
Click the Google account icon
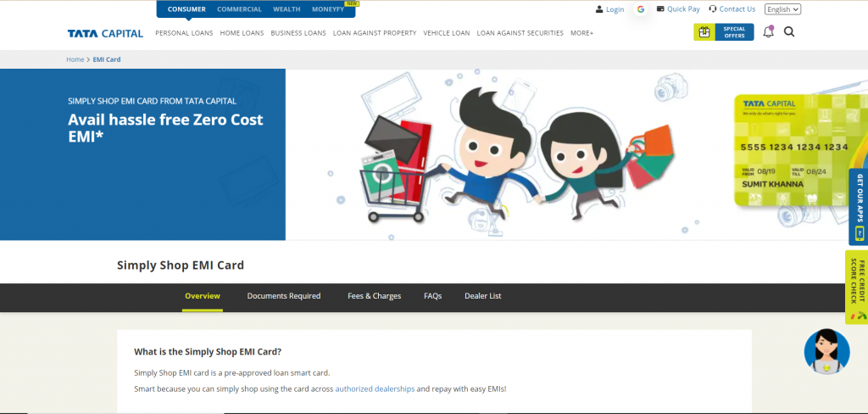(641, 9)
